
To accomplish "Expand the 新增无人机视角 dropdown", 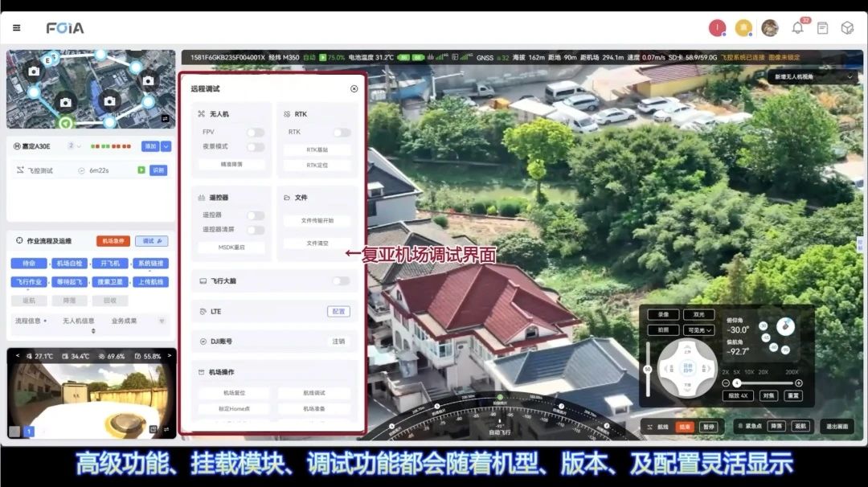I will [x=813, y=77].
